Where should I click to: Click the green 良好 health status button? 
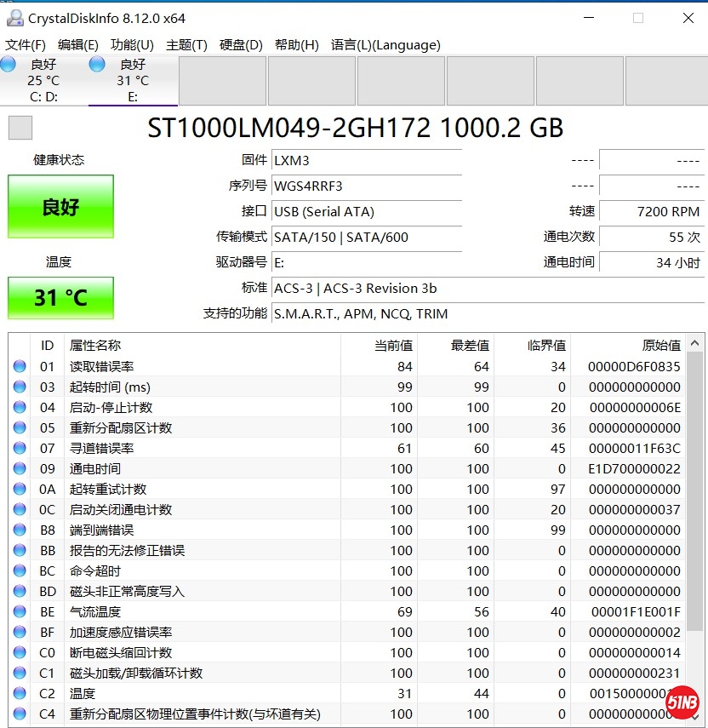(60, 207)
